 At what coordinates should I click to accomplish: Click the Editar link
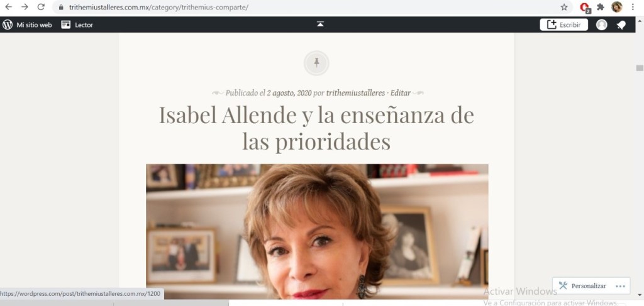point(401,93)
